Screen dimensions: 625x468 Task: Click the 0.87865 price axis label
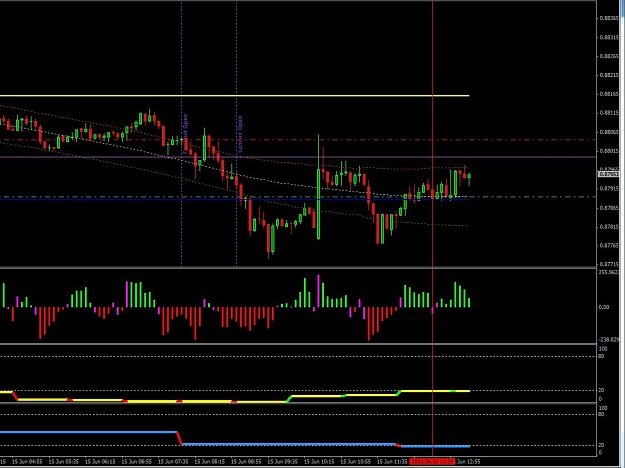pyautogui.click(x=610, y=208)
